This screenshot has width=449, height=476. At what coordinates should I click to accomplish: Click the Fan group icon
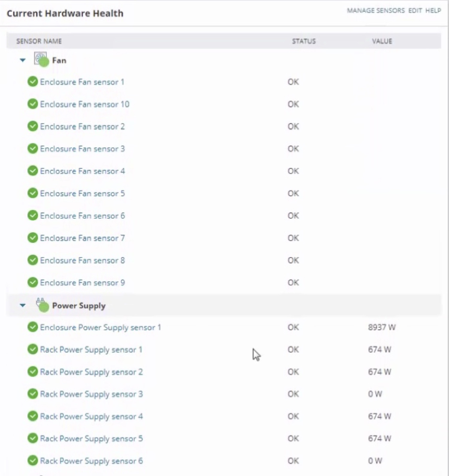(x=41, y=59)
